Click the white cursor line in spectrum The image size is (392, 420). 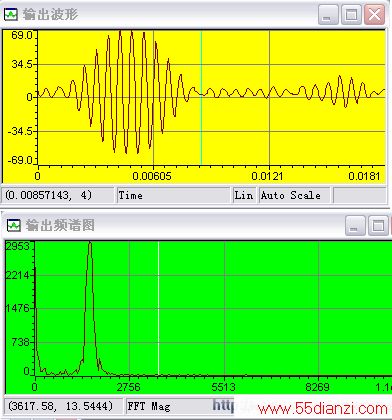coord(158,308)
